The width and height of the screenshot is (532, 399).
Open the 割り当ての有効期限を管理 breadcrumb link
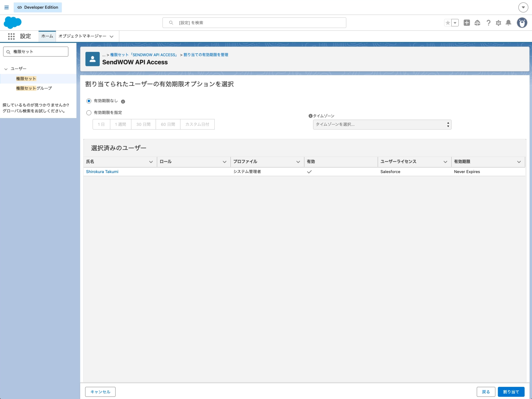pyautogui.click(x=206, y=55)
